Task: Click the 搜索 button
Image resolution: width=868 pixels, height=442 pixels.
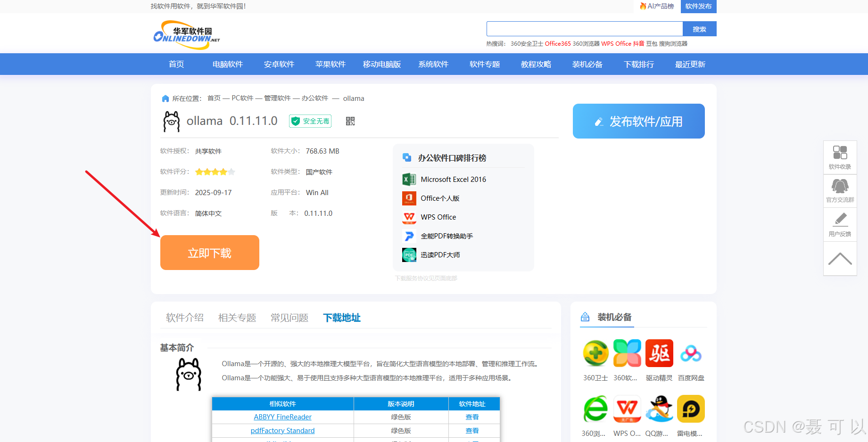Action: click(700, 29)
